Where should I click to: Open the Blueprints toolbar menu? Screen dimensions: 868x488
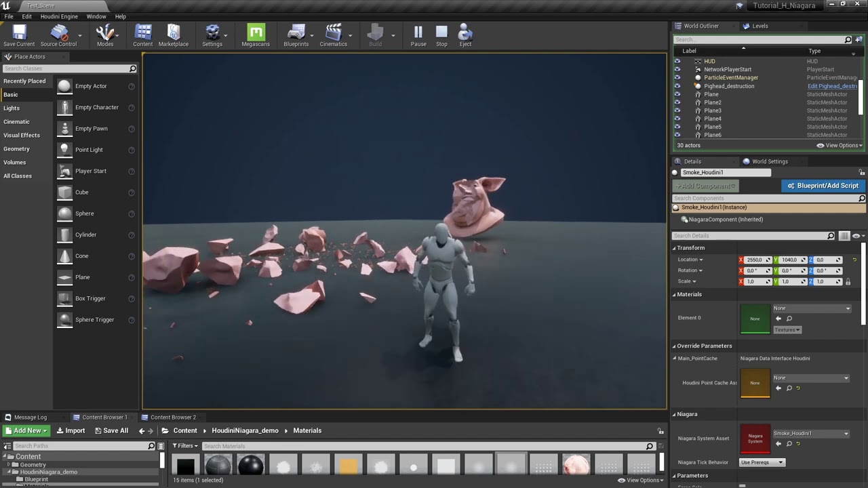(x=296, y=36)
